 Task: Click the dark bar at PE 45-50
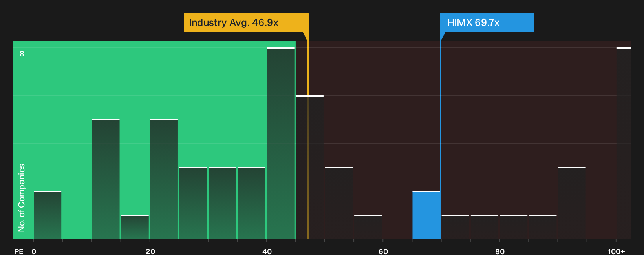310,167
